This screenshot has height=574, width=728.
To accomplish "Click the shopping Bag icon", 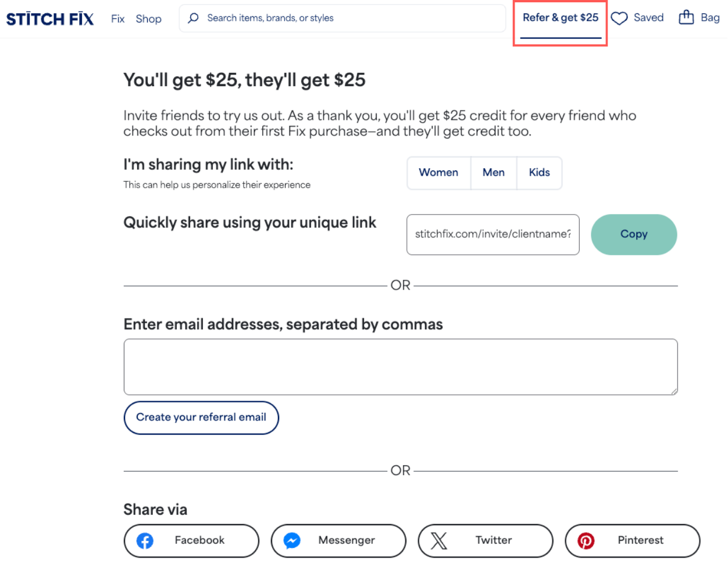I will 686,17.
